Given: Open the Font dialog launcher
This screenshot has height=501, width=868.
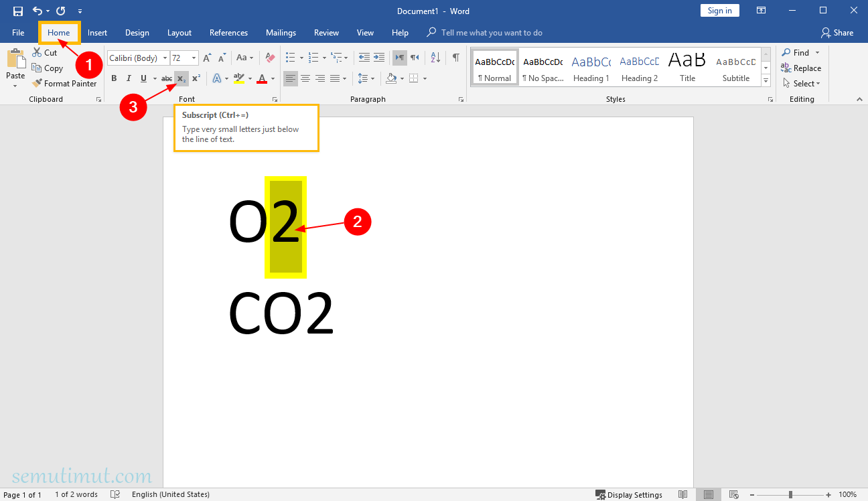Looking at the screenshot, I should click(275, 99).
